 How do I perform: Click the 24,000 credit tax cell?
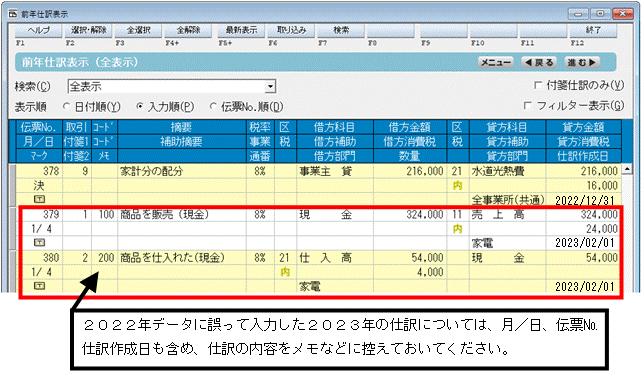point(583,229)
